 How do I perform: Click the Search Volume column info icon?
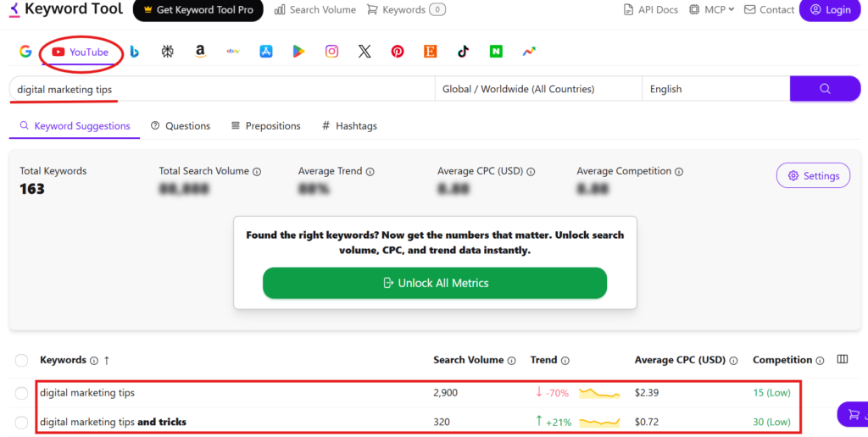pyautogui.click(x=511, y=361)
